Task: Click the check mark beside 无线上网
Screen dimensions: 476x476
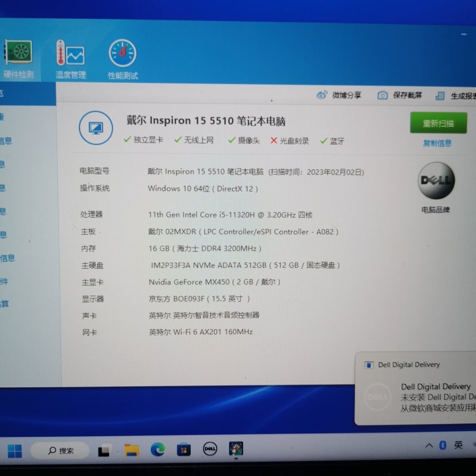Action: (x=178, y=140)
